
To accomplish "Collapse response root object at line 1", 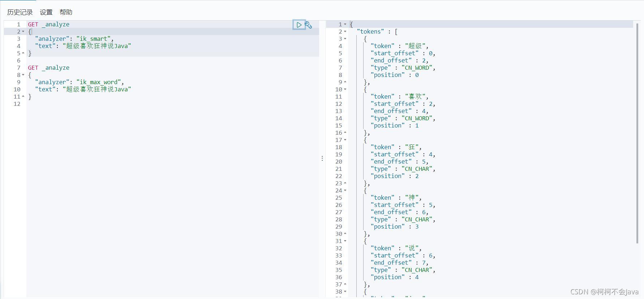I will pyautogui.click(x=345, y=25).
